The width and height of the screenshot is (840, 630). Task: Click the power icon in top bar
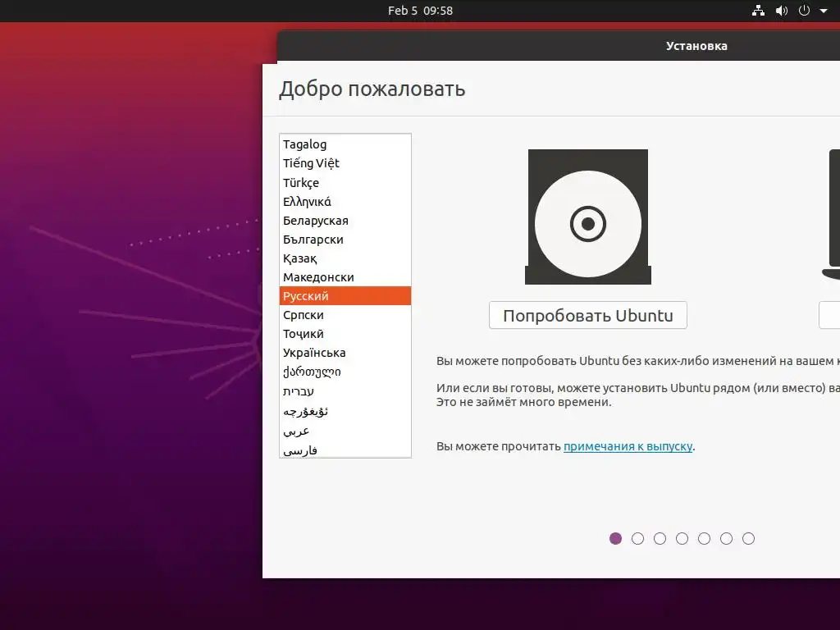(x=804, y=11)
